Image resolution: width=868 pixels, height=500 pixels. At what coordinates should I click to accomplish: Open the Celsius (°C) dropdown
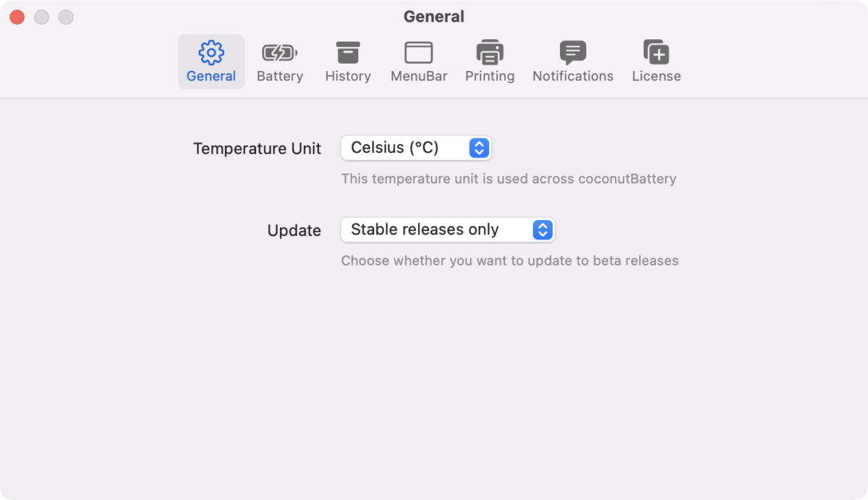click(416, 148)
